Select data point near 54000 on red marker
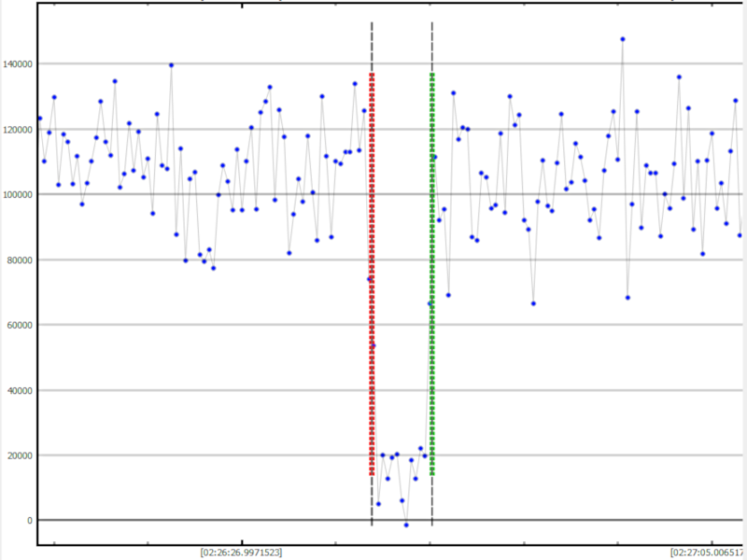 tap(373, 345)
